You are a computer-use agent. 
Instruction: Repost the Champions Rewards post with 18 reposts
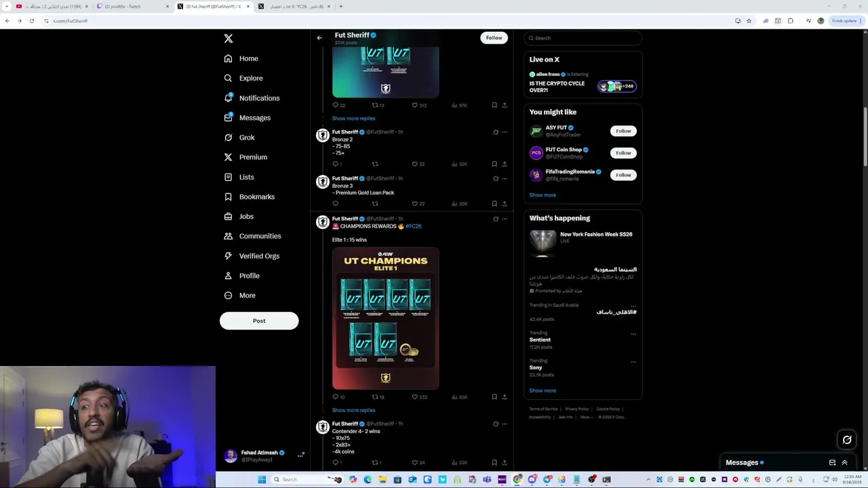coord(375,397)
